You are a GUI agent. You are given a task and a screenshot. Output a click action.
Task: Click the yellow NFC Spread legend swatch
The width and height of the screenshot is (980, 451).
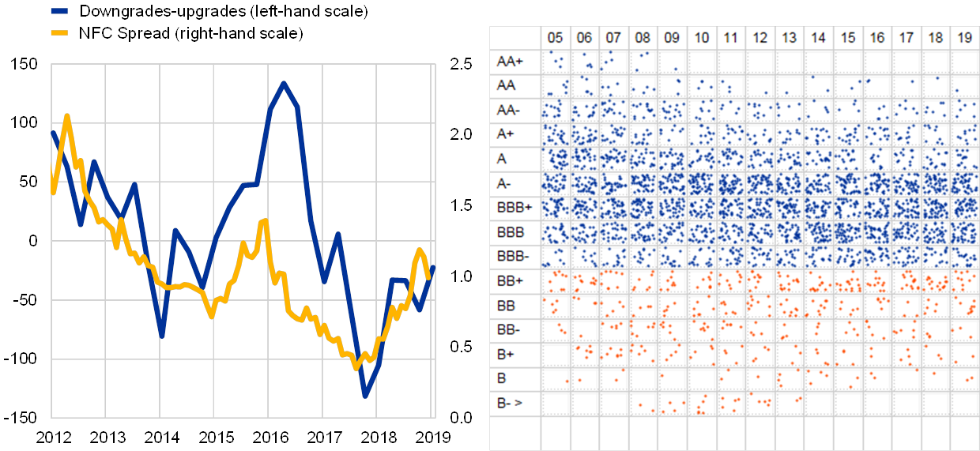tap(58, 33)
